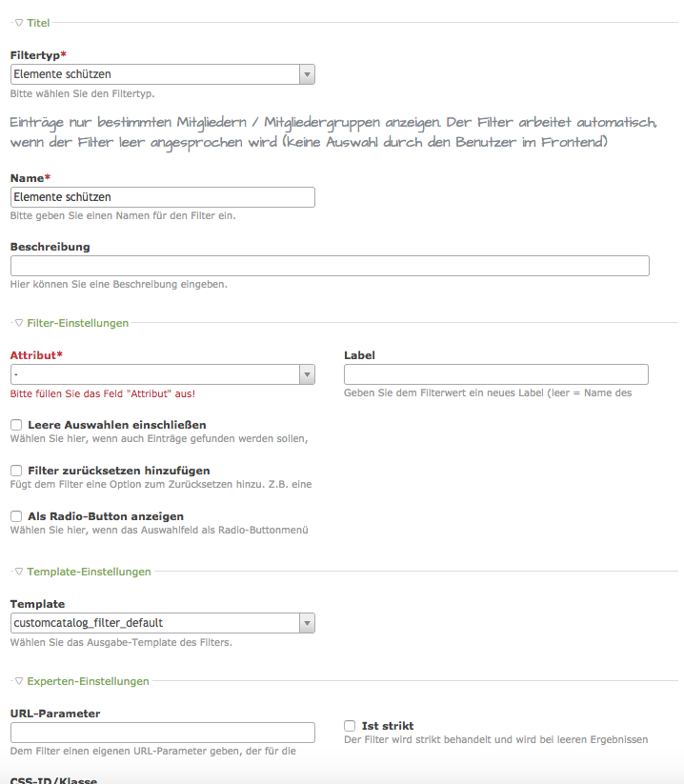Open the Filtertyp dropdown
The width and height of the screenshot is (684, 784).
tap(163, 74)
